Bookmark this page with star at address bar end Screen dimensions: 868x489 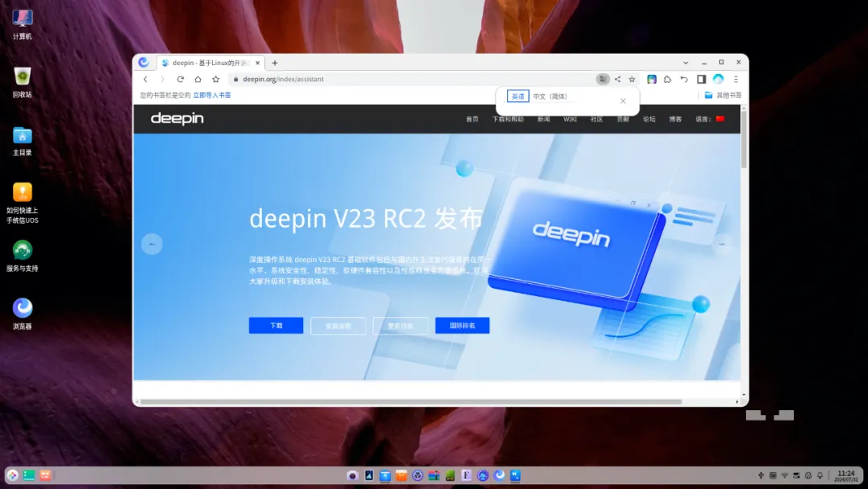coord(632,79)
